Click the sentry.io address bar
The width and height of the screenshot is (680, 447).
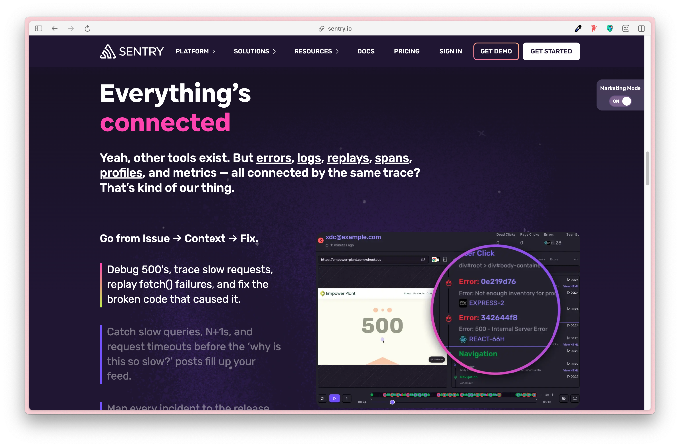[336, 29]
